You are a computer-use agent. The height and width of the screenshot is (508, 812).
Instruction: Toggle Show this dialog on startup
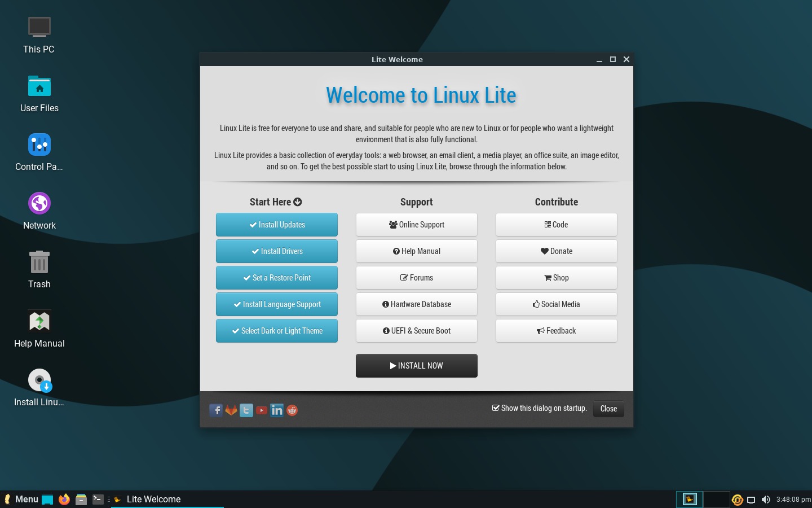click(496, 408)
